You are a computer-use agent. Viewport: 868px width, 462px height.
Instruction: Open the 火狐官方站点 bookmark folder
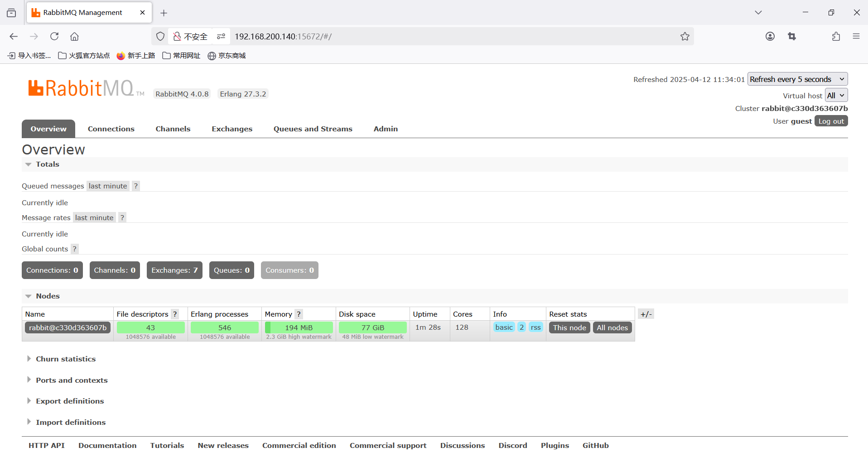pos(84,55)
